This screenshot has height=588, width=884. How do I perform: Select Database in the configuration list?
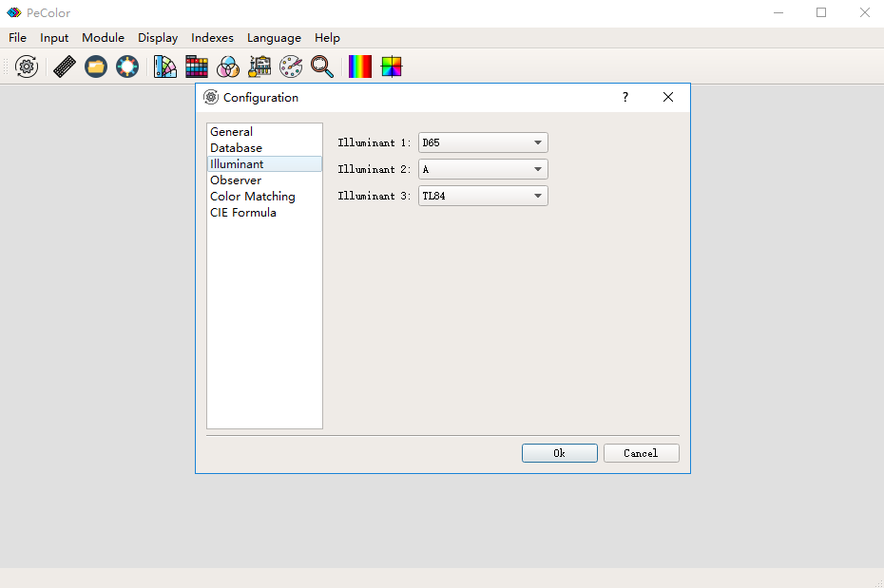[x=264, y=147]
